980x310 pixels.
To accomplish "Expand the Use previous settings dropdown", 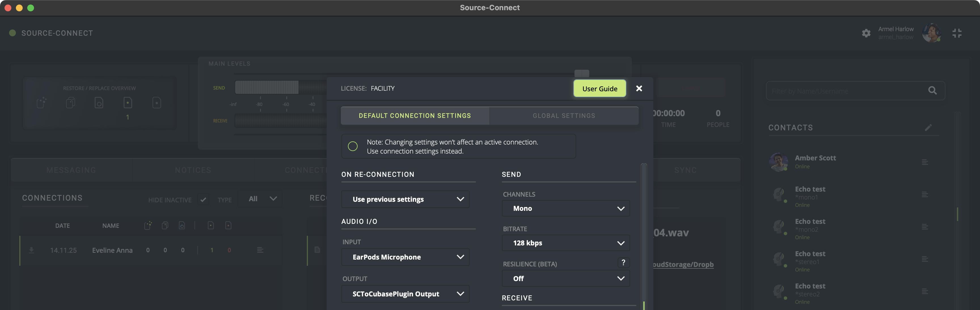I will pos(405,199).
